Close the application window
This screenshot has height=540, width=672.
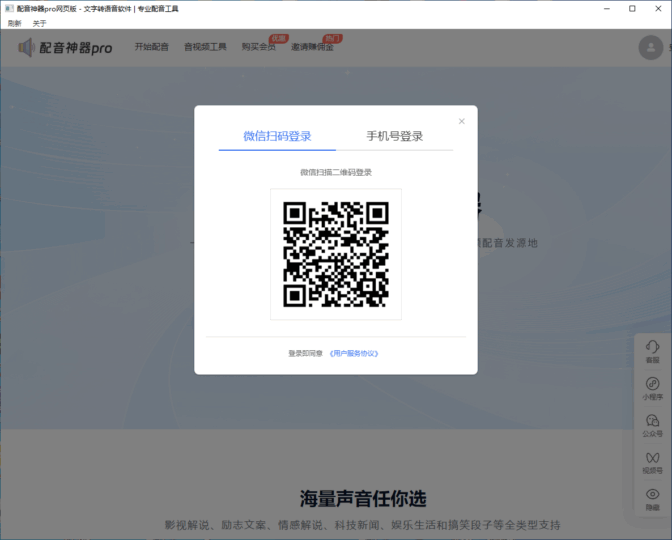coord(658,9)
